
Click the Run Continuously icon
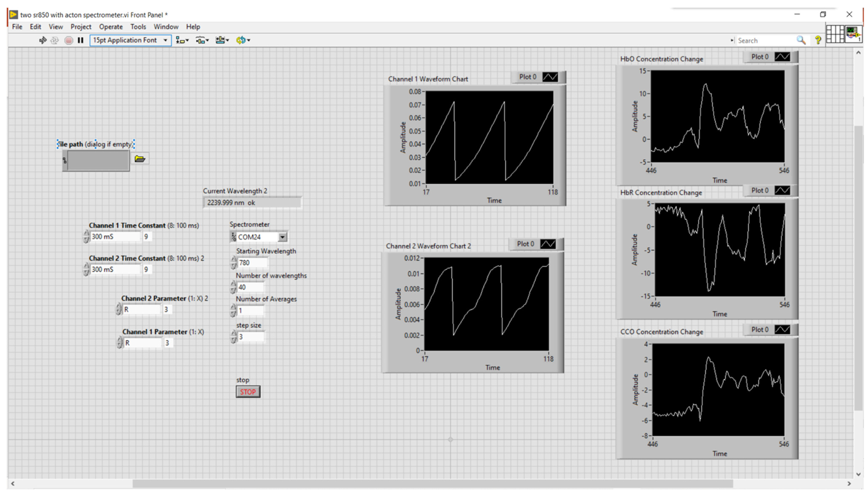coord(54,40)
